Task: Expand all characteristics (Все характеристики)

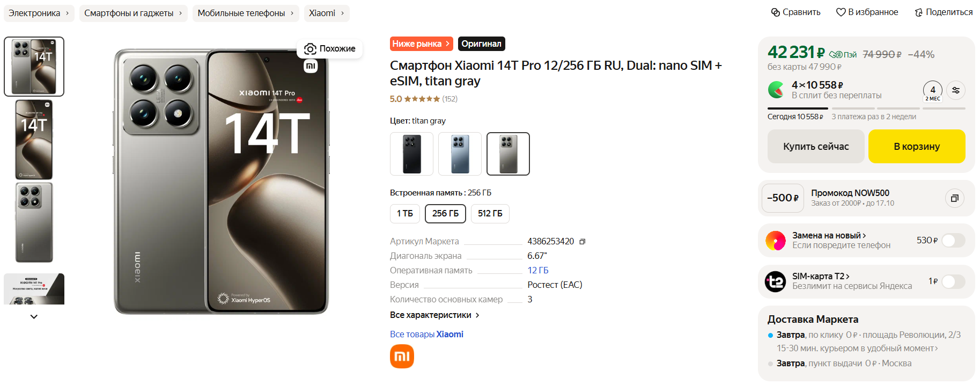Action: (434, 315)
